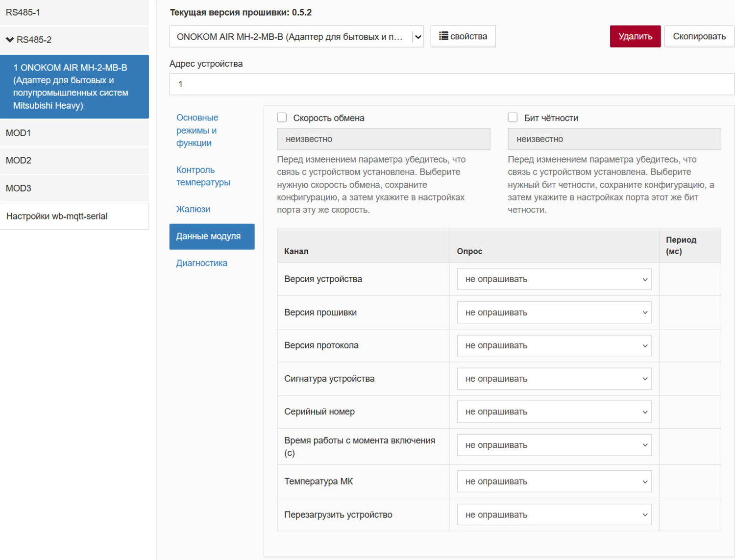This screenshot has width=735, height=560.
Task: Click the disabled Бит чётности value field
Action: point(614,139)
